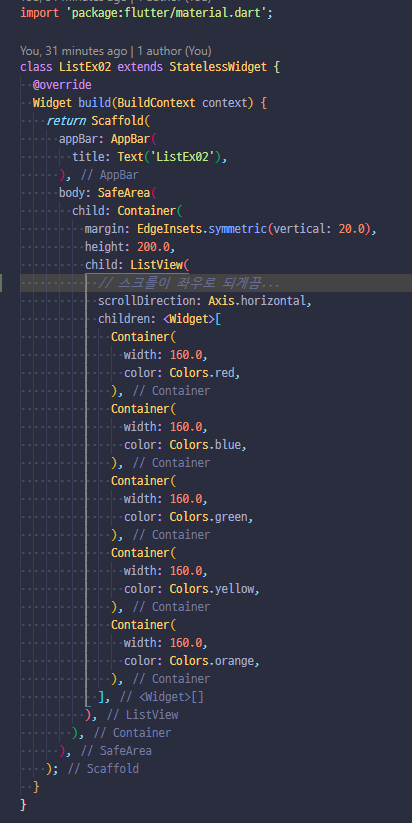Click the 'symmetric' method name
This screenshot has height=823, width=412.
pyautogui.click(x=237, y=229)
